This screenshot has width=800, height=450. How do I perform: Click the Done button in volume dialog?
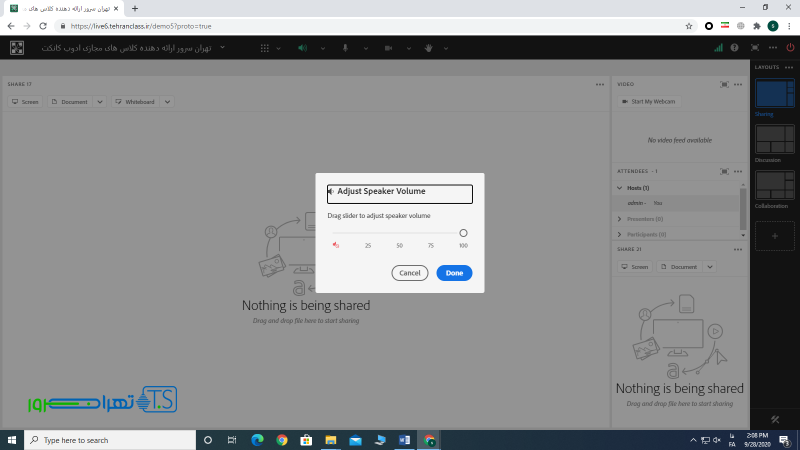point(454,273)
